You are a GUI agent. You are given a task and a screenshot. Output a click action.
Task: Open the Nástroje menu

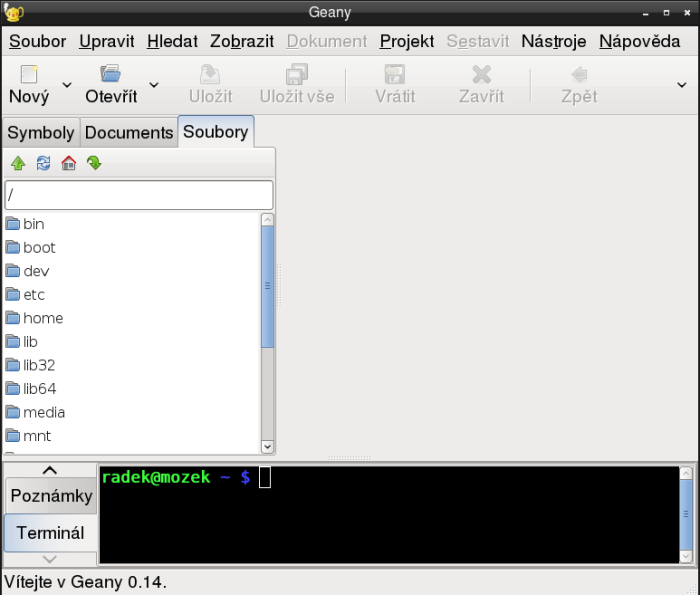pos(553,41)
